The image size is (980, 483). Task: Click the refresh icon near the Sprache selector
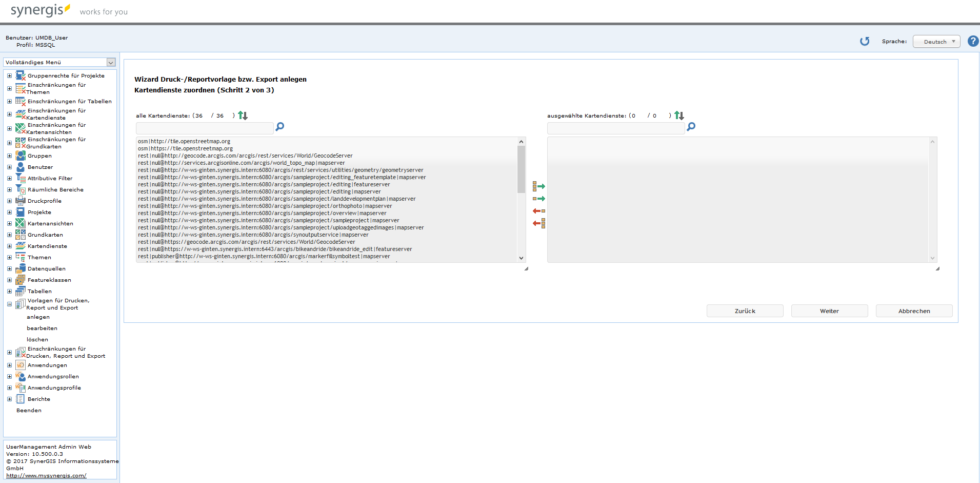pyautogui.click(x=865, y=41)
